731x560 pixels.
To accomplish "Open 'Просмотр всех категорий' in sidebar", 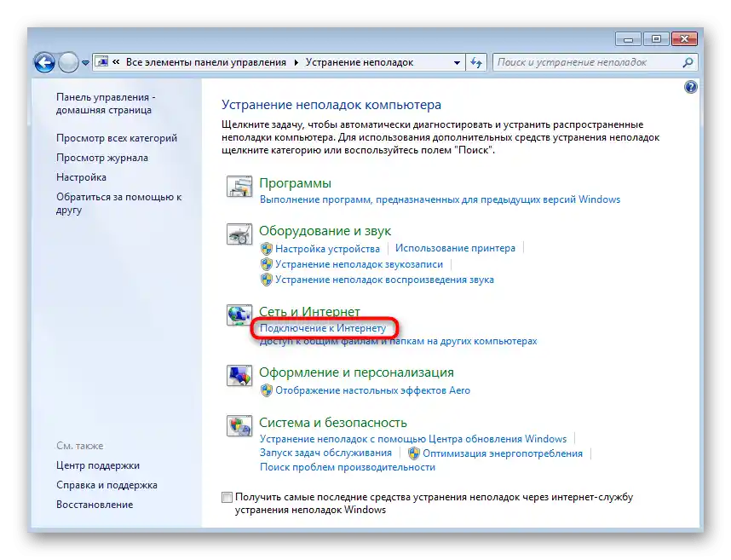I will (117, 138).
